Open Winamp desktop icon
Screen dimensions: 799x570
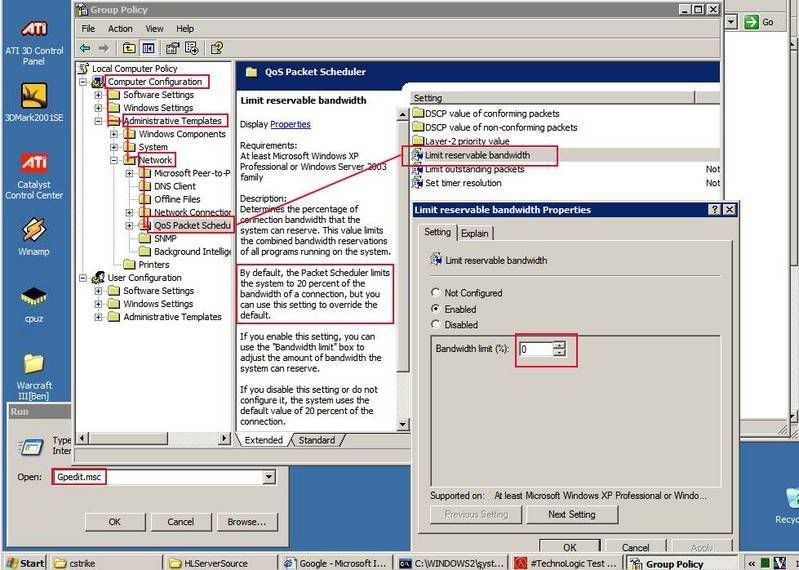pos(34,230)
